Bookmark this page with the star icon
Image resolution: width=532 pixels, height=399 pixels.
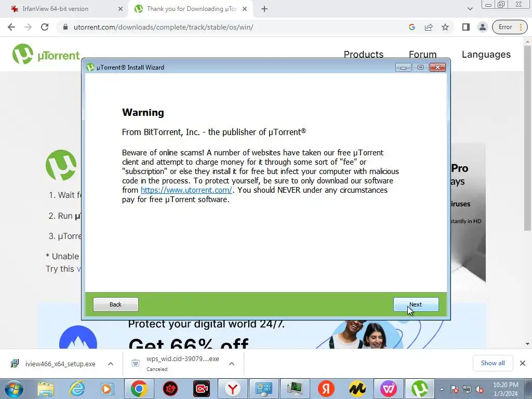(445, 27)
